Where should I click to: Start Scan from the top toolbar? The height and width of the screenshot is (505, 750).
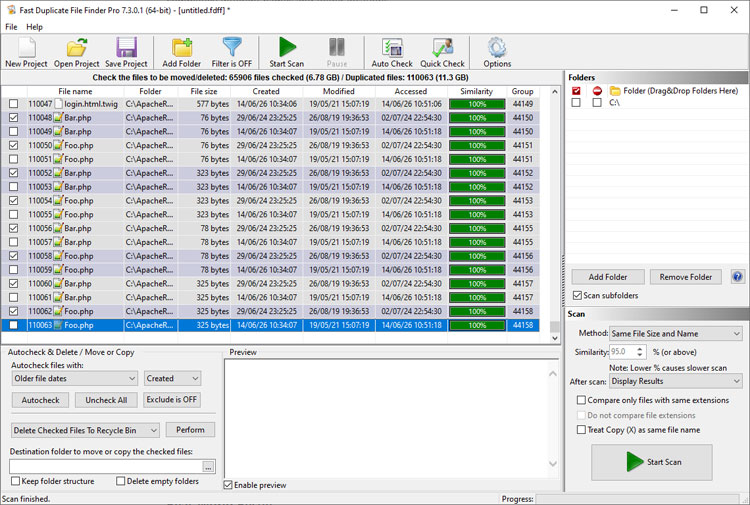point(287,52)
